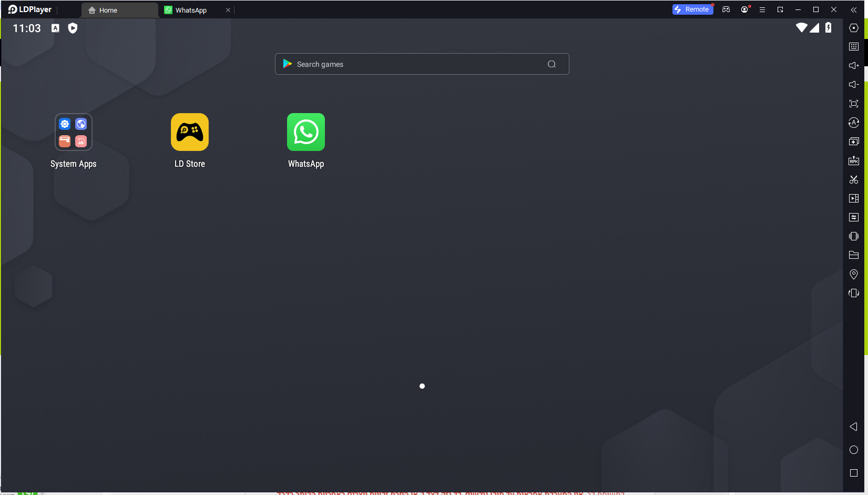
Task: Open the shared folder icon
Action: click(x=854, y=255)
